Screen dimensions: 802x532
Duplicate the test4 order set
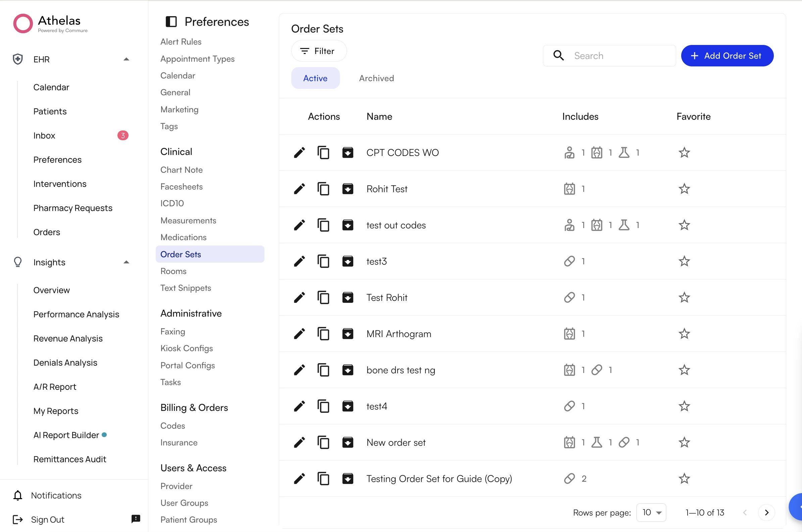[323, 406]
